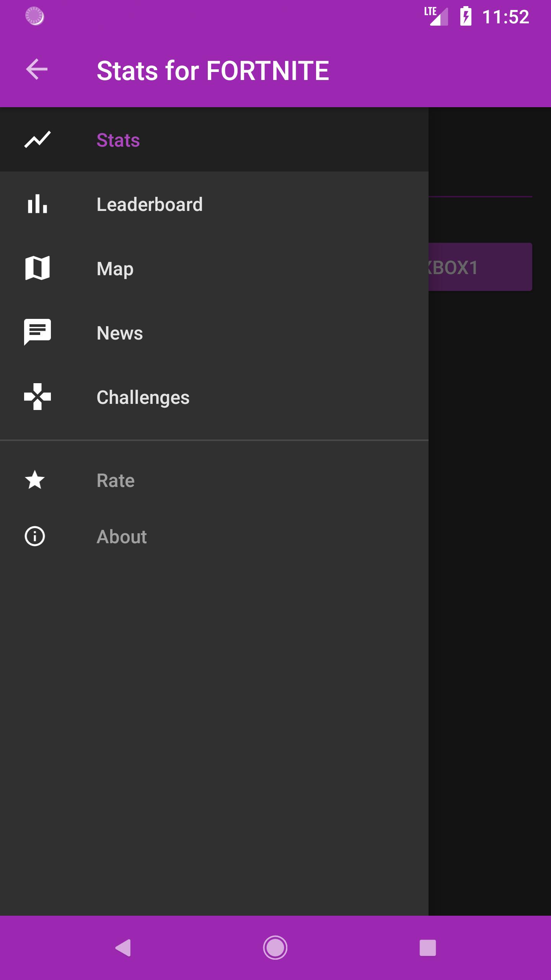Image resolution: width=551 pixels, height=980 pixels.
Task: Select Stats in the navigation drawer
Action: [118, 140]
